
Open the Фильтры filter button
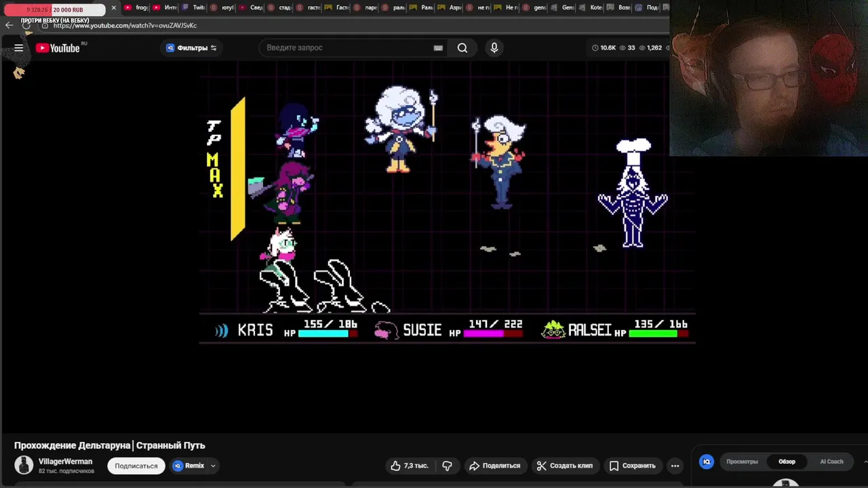click(x=191, y=47)
